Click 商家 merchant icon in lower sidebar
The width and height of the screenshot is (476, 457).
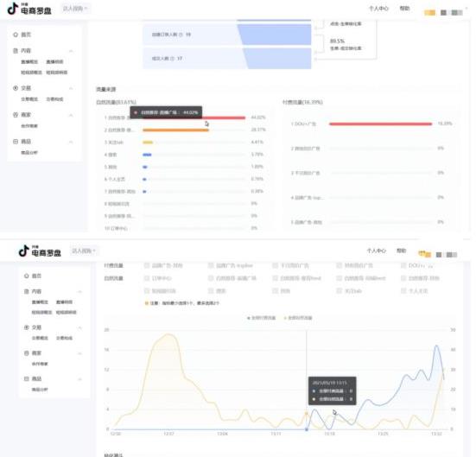[27, 353]
